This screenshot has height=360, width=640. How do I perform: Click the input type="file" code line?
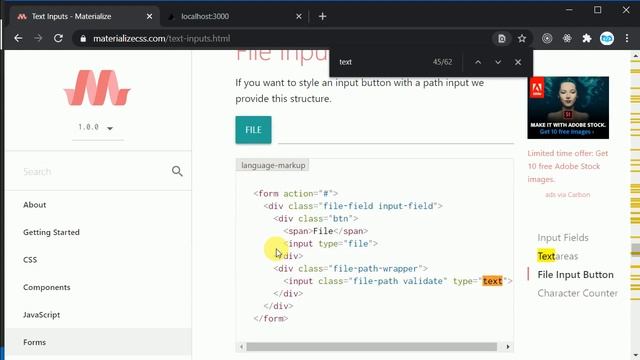(x=331, y=244)
